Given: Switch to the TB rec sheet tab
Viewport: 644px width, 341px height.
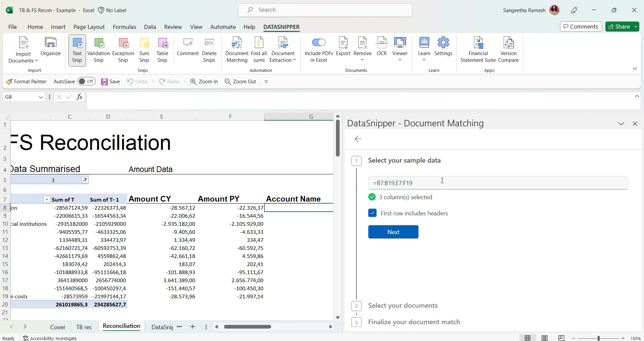Looking at the screenshot, I should point(84,327).
